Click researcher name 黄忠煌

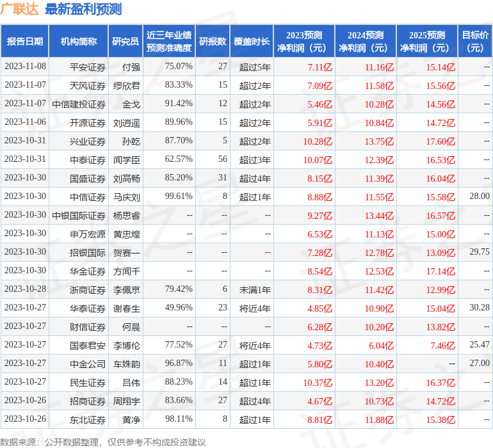pyautogui.click(x=127, y=234)
